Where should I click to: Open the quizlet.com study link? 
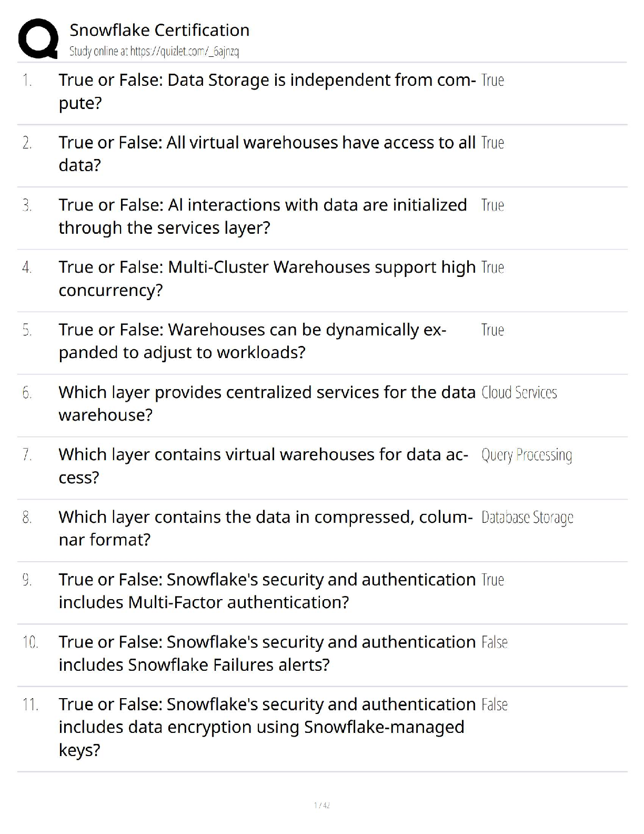(x=154, y=51)
